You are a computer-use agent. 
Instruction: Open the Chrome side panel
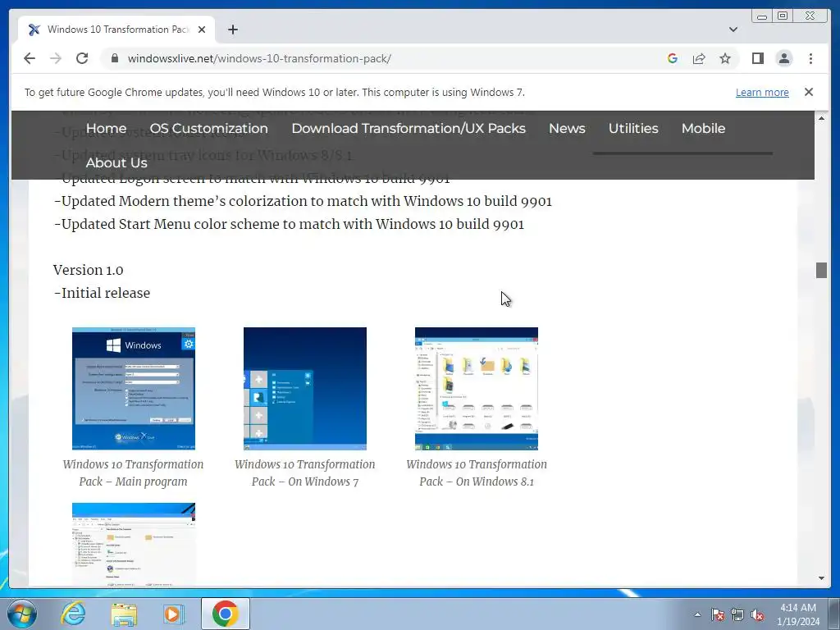click(757, 58)
